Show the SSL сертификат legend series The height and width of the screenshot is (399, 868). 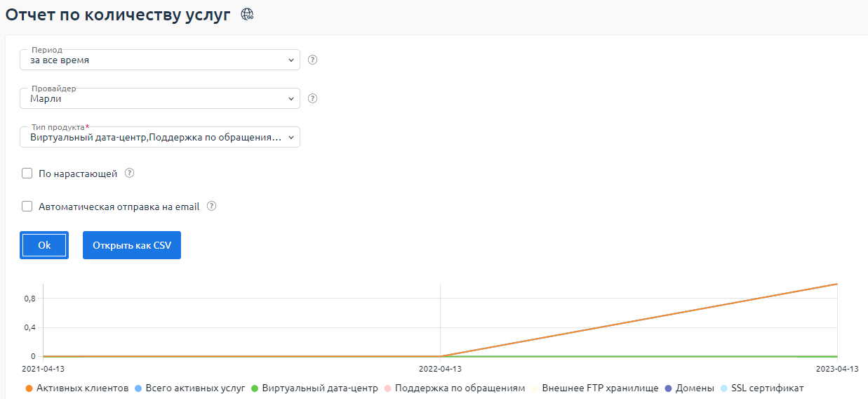coord(761,388)
